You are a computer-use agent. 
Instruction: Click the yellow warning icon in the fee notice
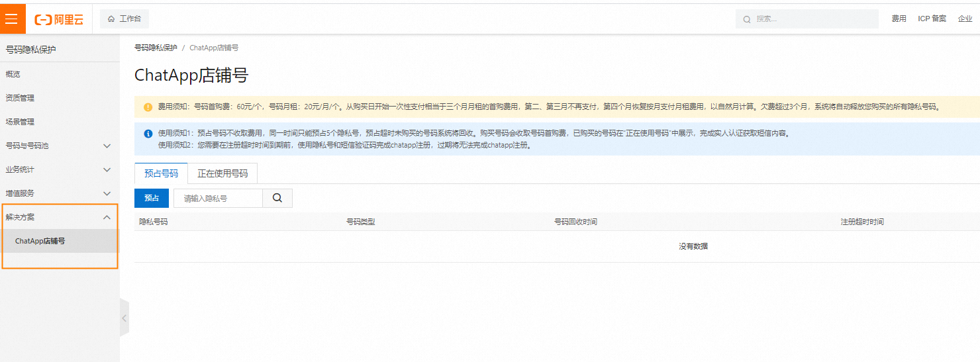148,107
